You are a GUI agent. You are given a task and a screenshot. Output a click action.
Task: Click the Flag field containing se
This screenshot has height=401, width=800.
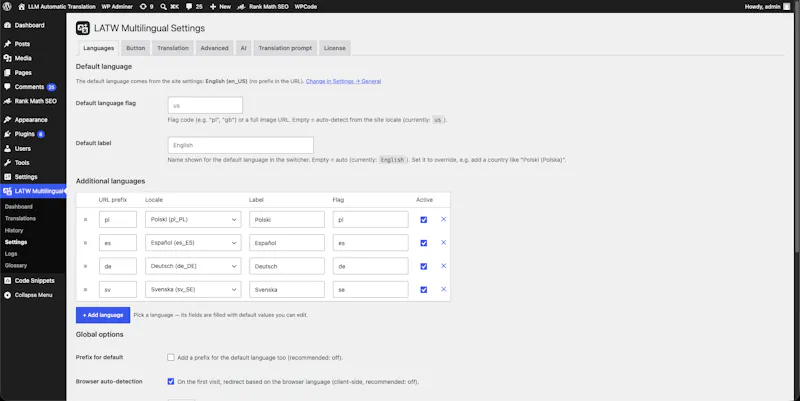point(370,289)
